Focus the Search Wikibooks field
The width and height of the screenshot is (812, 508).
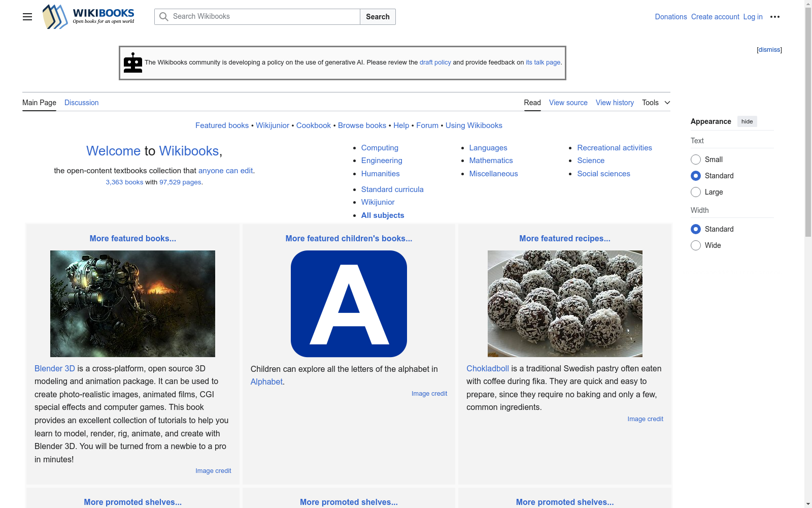[x=257, y=17]
